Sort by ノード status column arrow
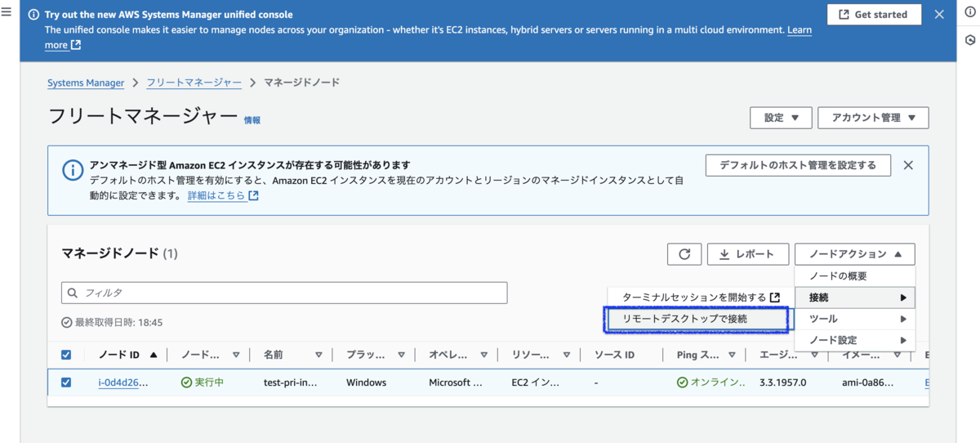 pos(237,355)
